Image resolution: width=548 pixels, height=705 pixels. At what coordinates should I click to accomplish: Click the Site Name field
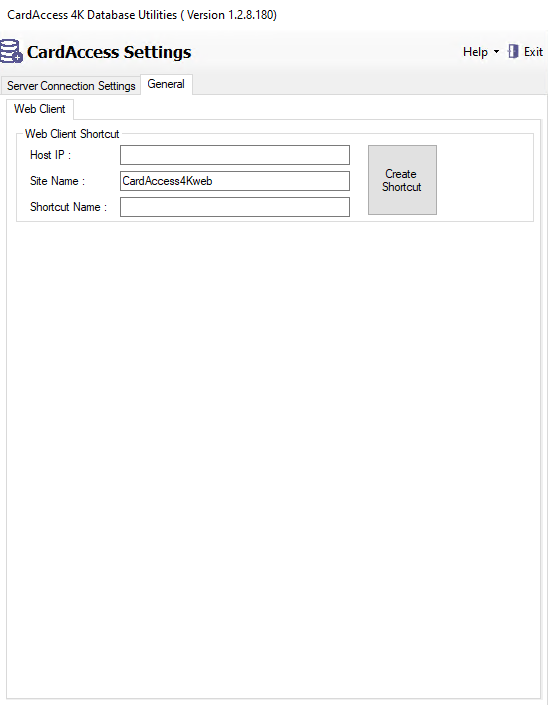[235, 181]
